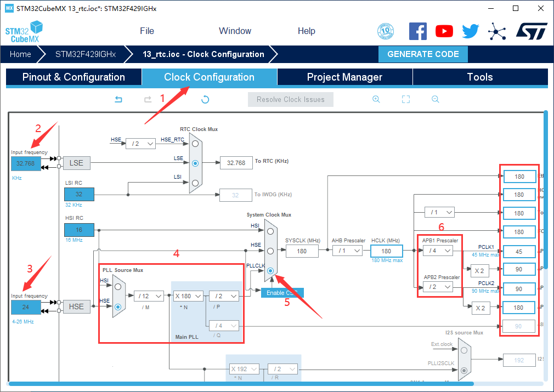Image resolution: width=554 pixels, height=392 pixels.
Task: Open the File menu
Action: [147, 31]
